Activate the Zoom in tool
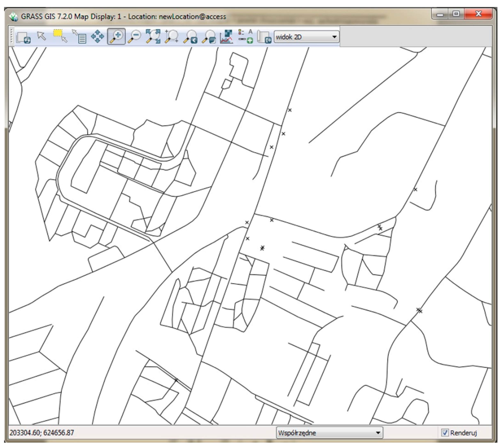Screen dimensions: 503x448 [116, 37]
